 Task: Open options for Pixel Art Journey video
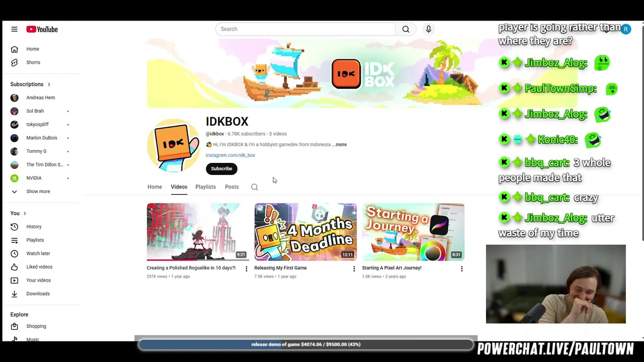[461, 269]
